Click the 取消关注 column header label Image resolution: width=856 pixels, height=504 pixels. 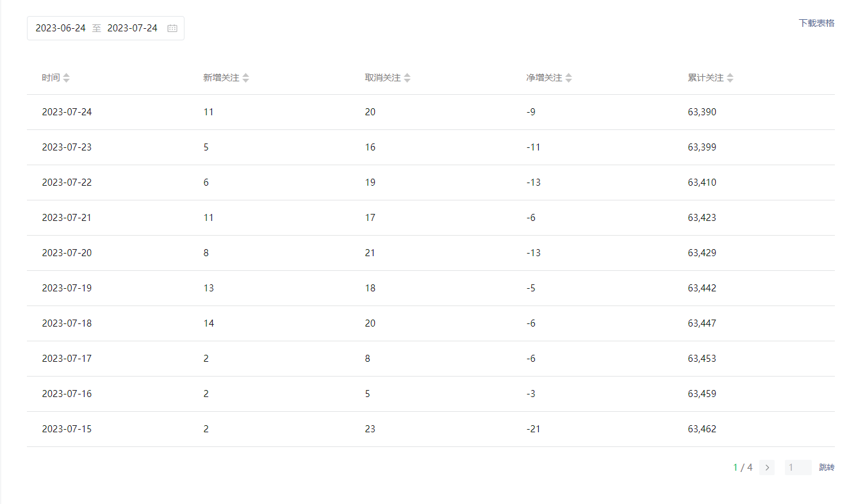click(x=383, y=77)
